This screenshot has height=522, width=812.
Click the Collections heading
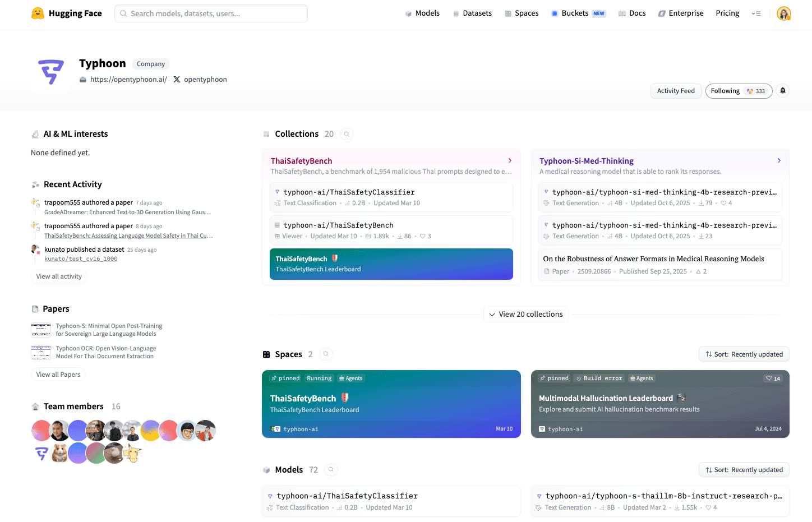coord(297,134)
